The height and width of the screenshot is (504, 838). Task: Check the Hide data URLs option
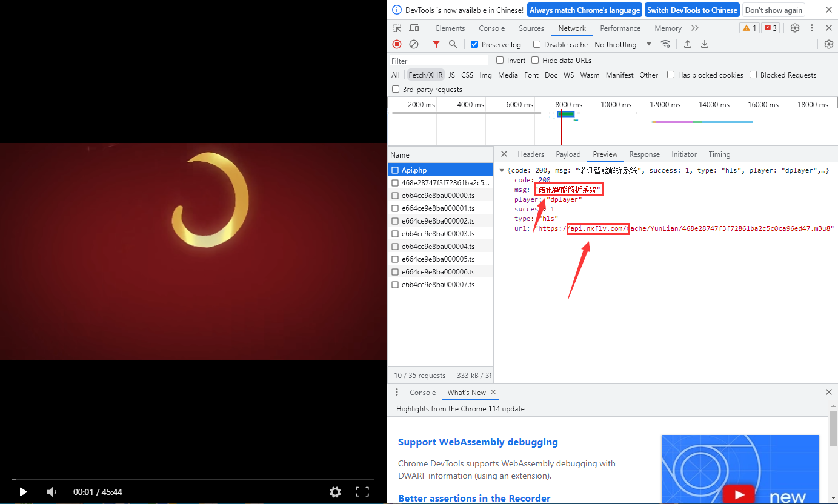[535, 60]
